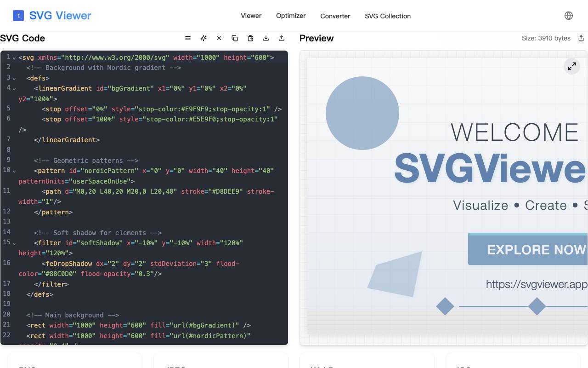Viewport: 588px width, 368px height.
Task: Click the clipboard paste icon in code toolbar
Action: (250, 38)
